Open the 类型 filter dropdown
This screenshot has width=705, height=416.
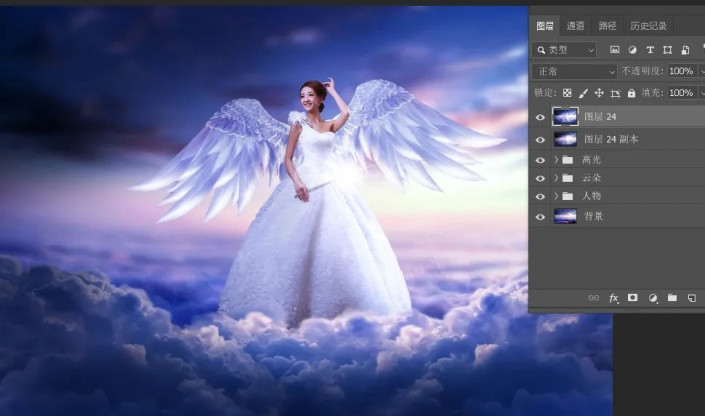tap(564, 50)
